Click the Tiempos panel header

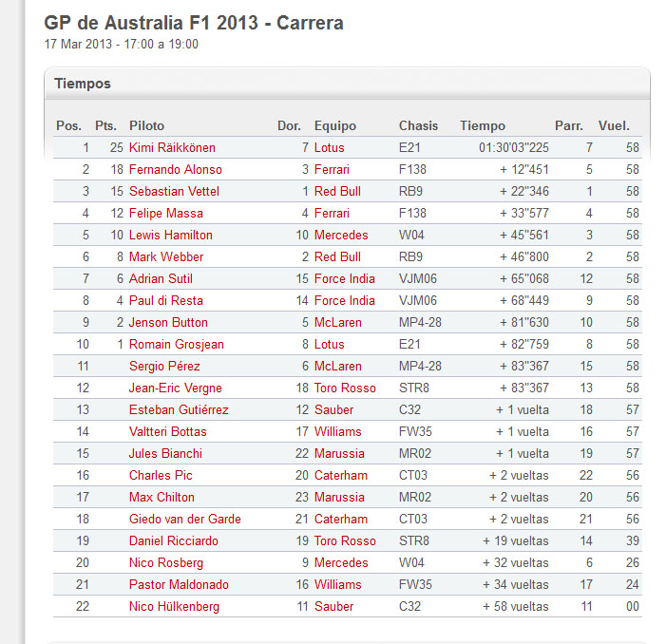tap(347, 84)
